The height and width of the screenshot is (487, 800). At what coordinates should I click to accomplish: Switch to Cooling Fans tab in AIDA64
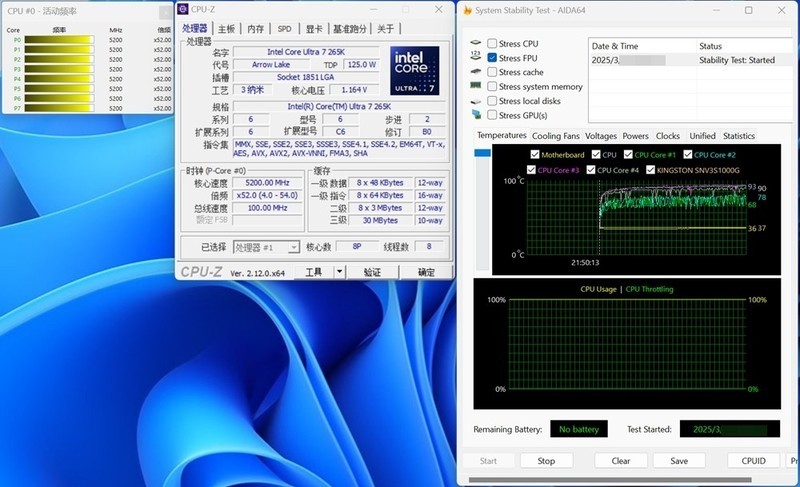pyautogui.click(x=556, y=136)
